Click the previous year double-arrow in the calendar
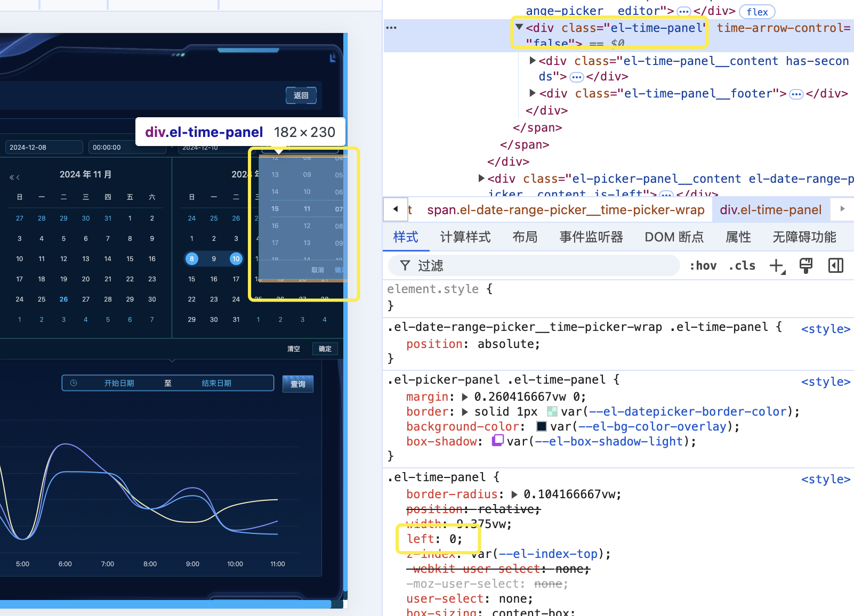Viewport: 854px width, 616px height. (x=12, y=177)
